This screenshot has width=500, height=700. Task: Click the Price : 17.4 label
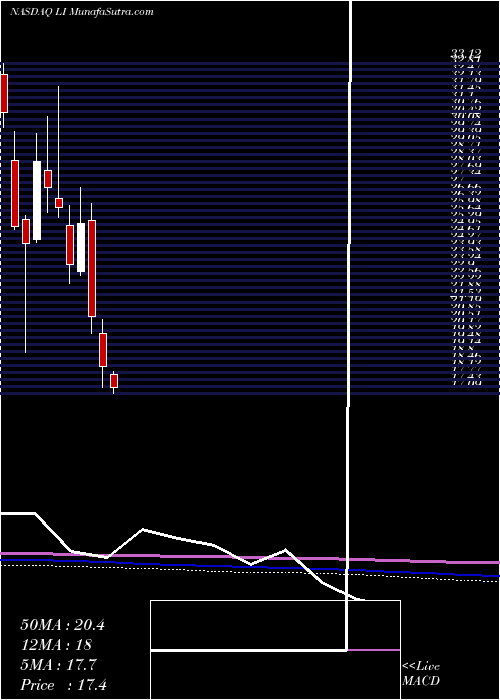click(63, 685)
